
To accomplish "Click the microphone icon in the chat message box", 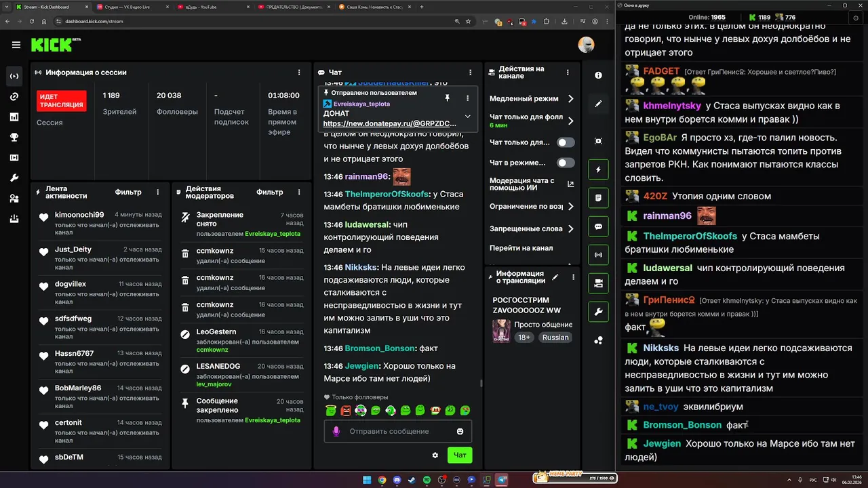I will (336, 431).
